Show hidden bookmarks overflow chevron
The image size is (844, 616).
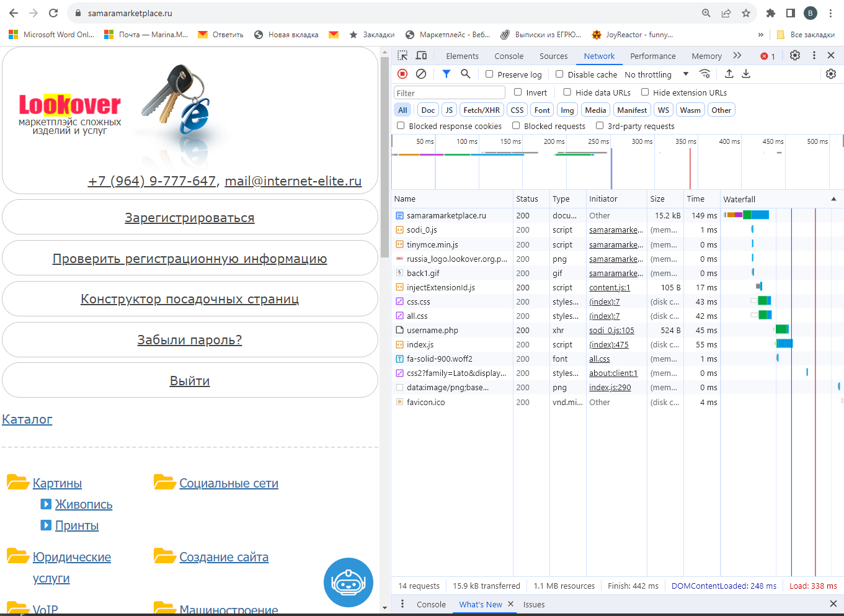(x=761, y=35)
